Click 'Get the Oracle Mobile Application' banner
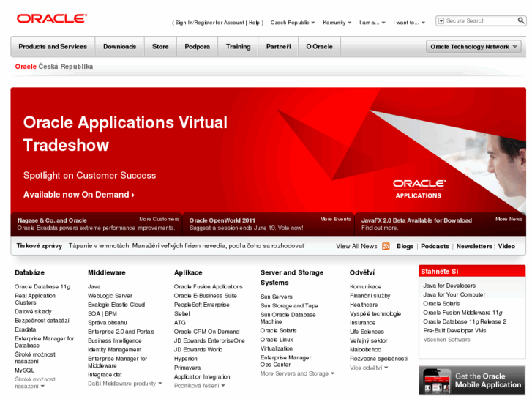The image size is (532, 399). [472, 380]
